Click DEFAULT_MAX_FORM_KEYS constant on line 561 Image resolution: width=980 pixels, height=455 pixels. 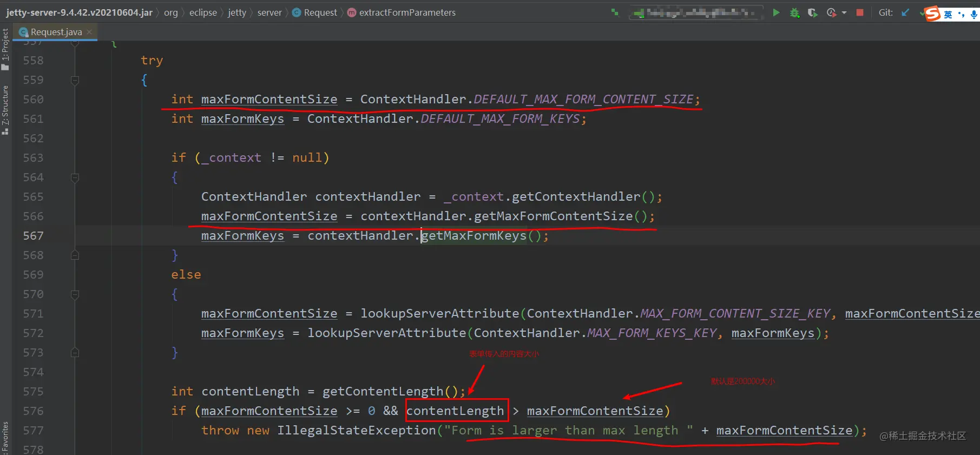point(500,119)
